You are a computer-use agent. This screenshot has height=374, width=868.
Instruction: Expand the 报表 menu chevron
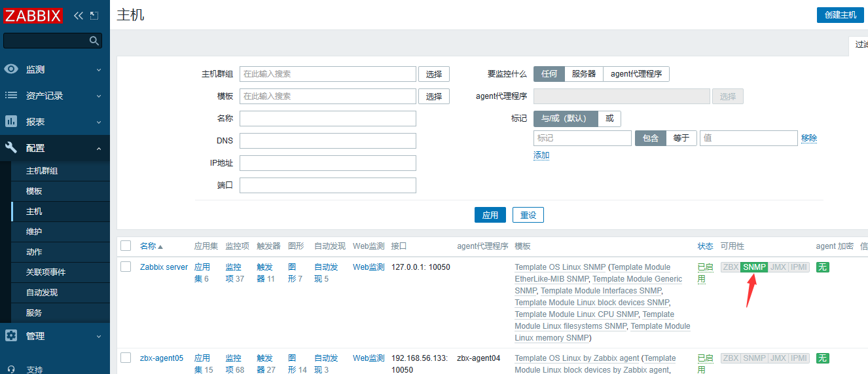pos(99,122)
